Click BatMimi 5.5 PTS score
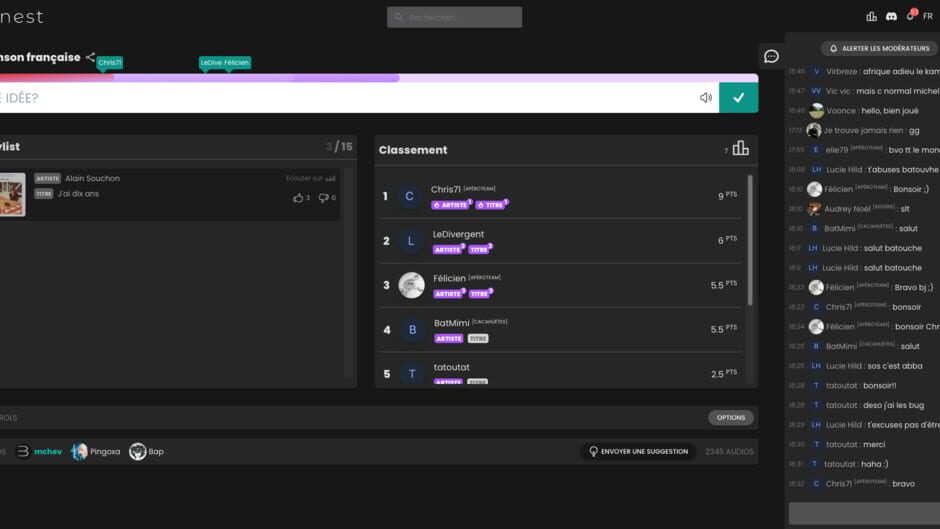Screen dimensions: 940x529 pos(724,329)
